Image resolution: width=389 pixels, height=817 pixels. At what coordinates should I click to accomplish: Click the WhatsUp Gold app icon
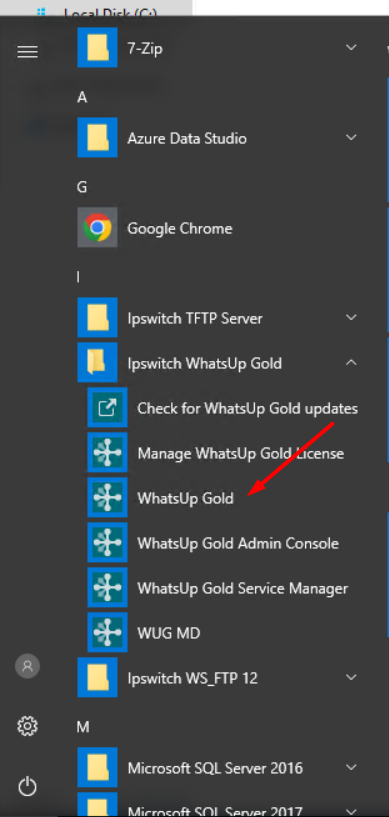107,498
